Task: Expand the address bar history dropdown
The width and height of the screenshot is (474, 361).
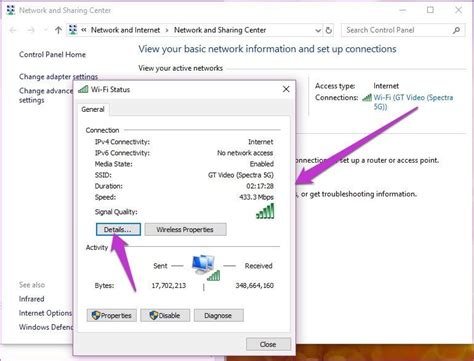Action: [318, 30]
